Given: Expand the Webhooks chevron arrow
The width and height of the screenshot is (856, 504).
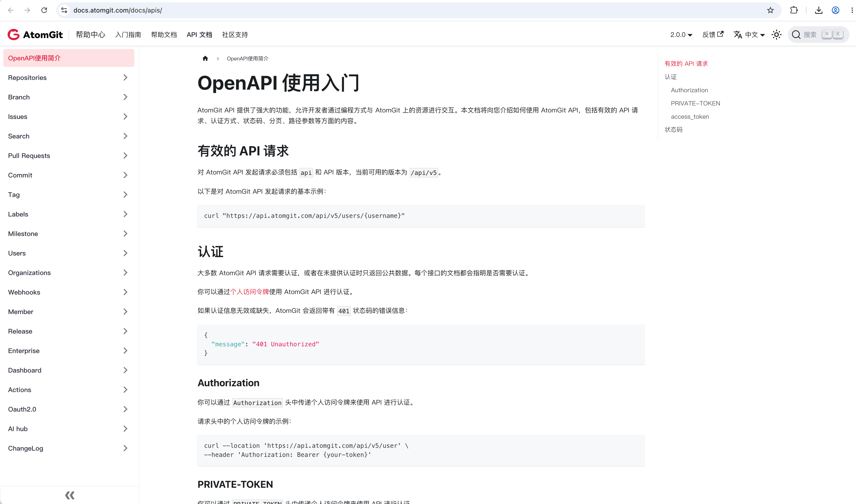Looking at the screenshot, I should [125, 292].
